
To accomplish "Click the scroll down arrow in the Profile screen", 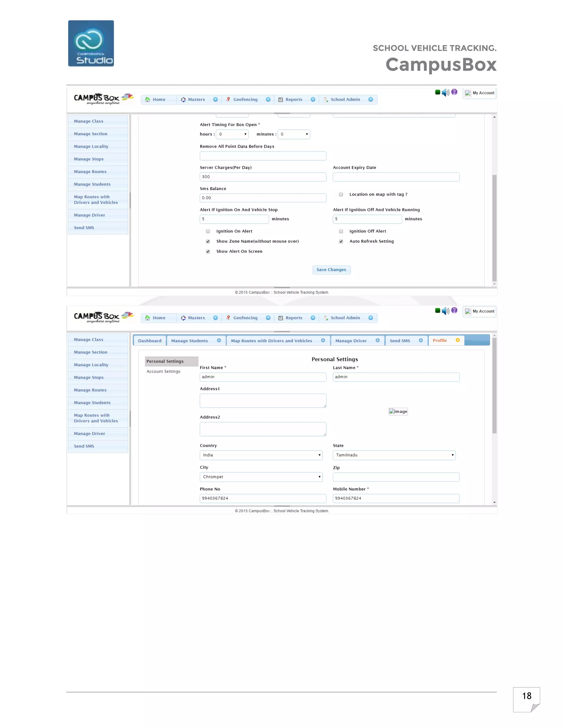I will [x=494, y=502].
